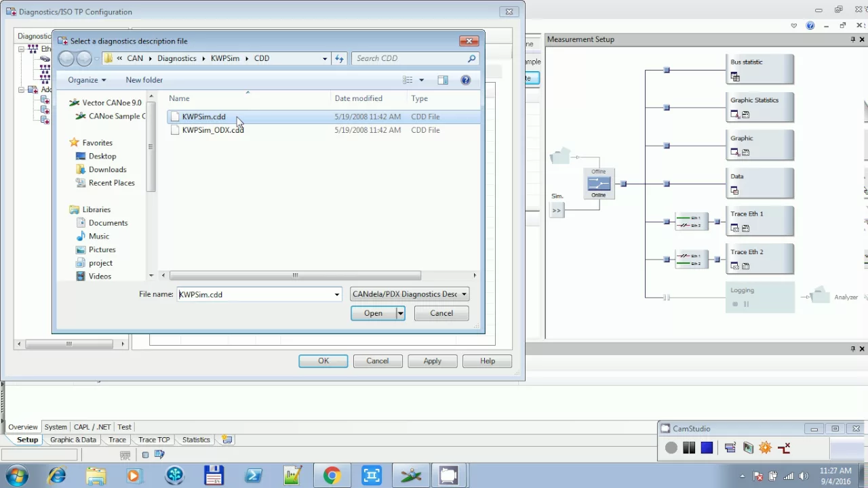Click the Eth channel filter before Trace Eth 2
This screenshot has height=488, width=868.
(691, 260)
